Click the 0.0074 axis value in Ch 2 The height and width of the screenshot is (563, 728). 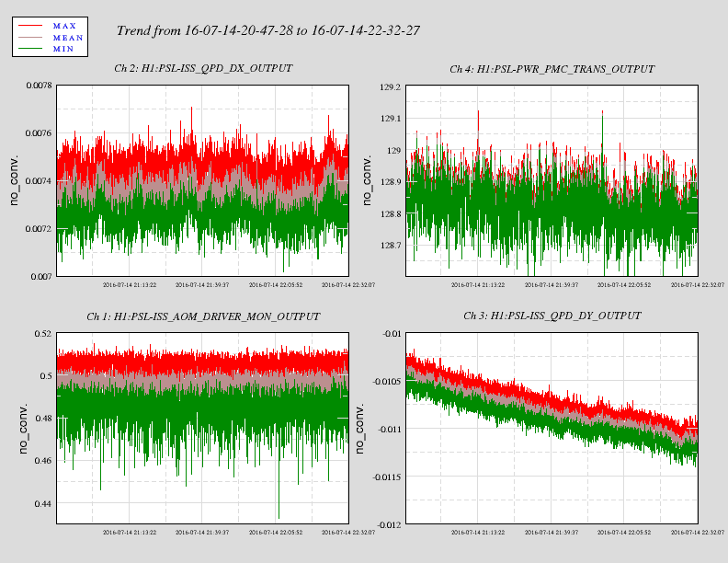coord(39,181)
